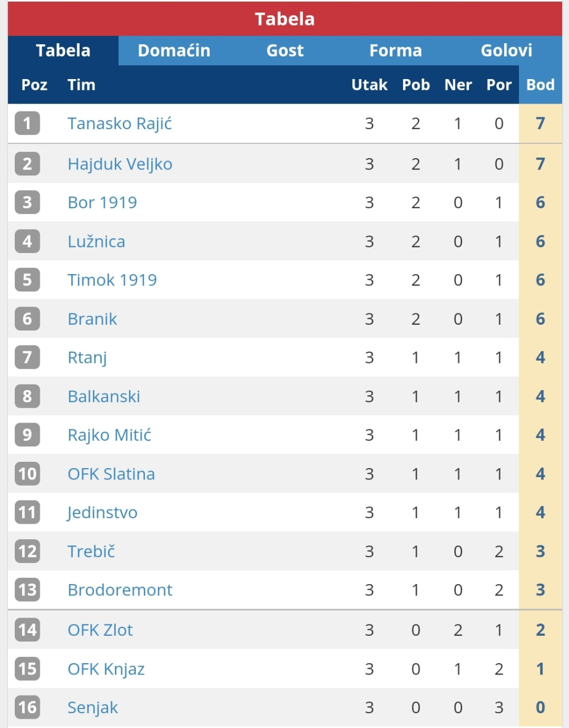Open the Branik team link
569x728 pixels.
pos(92,318)
